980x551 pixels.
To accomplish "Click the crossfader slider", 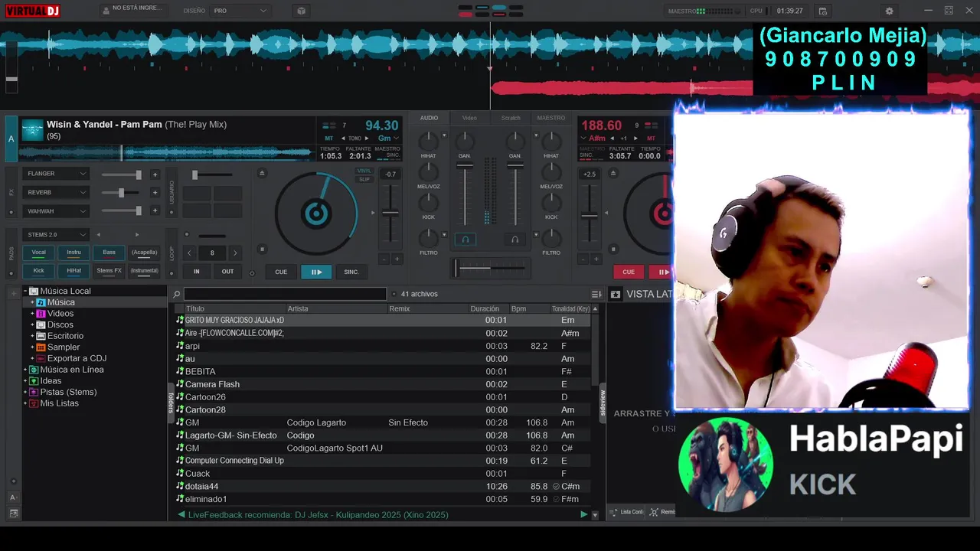I will (490, 268).
